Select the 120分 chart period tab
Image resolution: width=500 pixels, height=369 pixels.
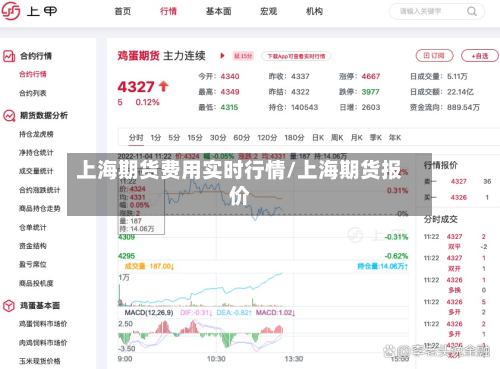tap(267, 137)
